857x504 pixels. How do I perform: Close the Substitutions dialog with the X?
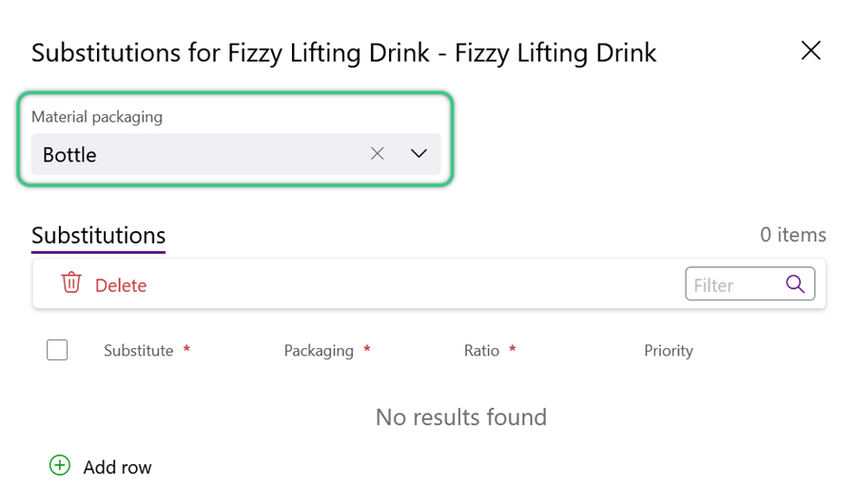(810, 50)
